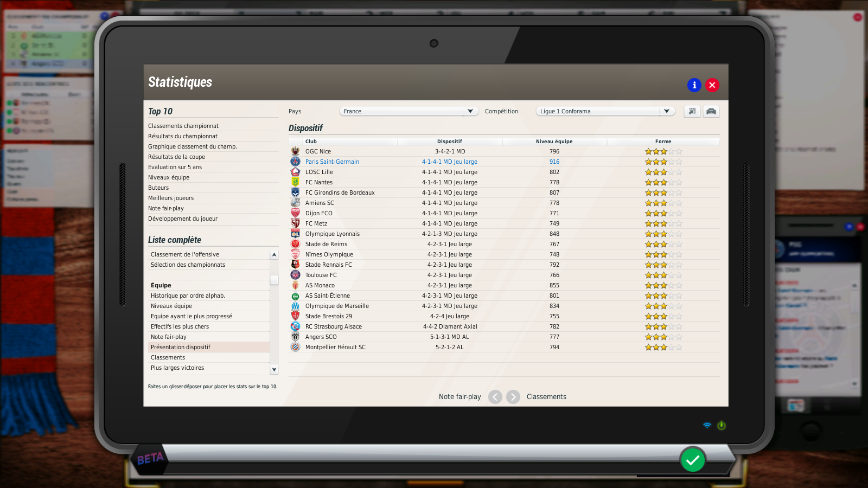Click Strasbourg's 4-4-2 Diamant Axial formation

(x=450, y=326)
